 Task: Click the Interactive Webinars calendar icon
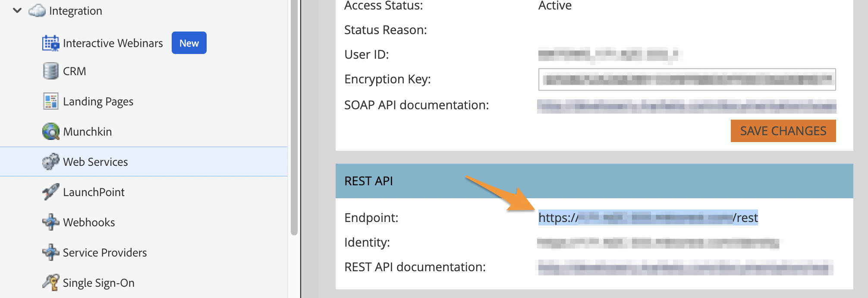(x=50, y=43)
